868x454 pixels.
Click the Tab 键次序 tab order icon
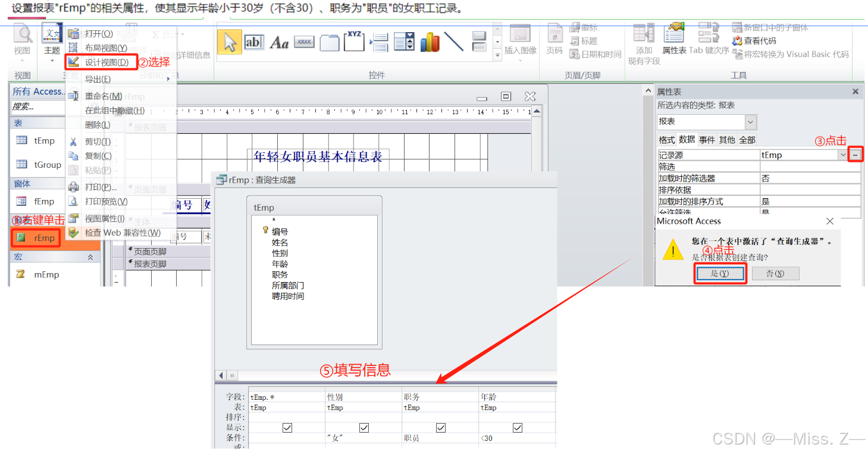(709, 39)
